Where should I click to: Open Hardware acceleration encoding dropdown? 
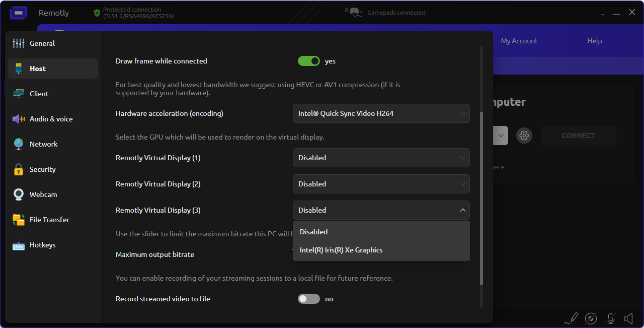[381, 113]
